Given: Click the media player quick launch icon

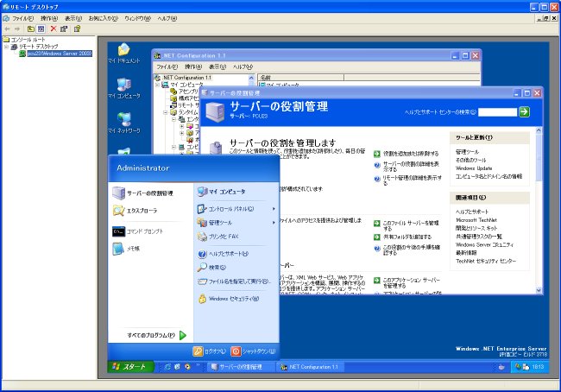Looking at the screenshot, I should [x=187, y=367].
